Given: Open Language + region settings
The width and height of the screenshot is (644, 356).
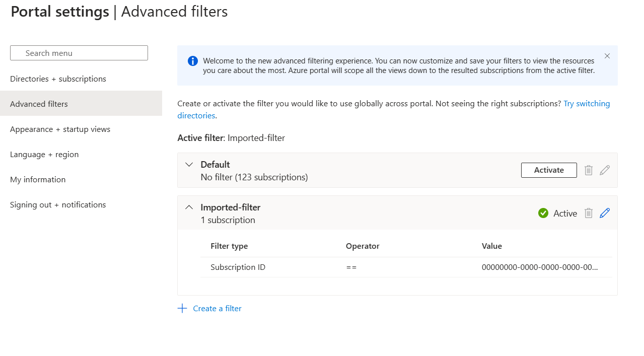Looking at the screenshot, I should pos(44,154).
